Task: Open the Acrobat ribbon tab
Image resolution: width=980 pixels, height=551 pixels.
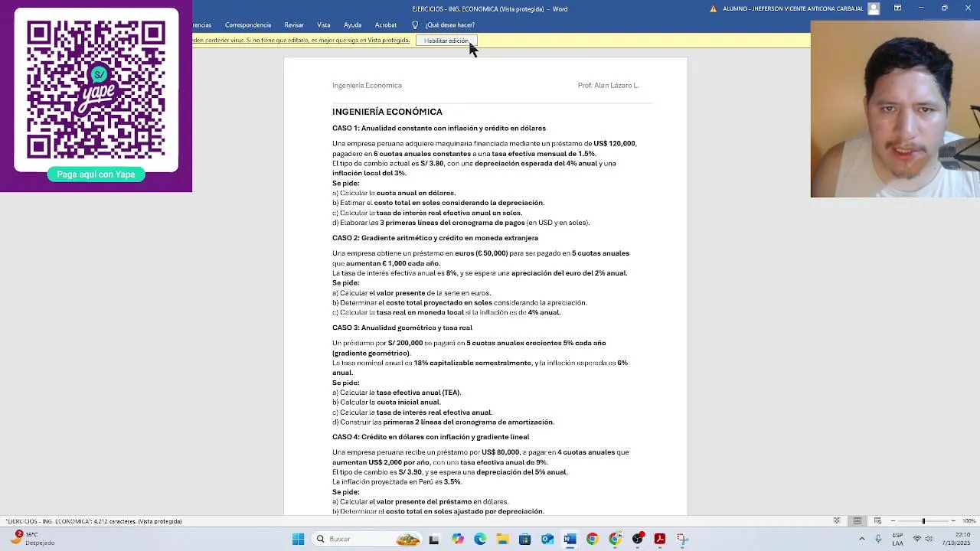Action: coord(386,24)
